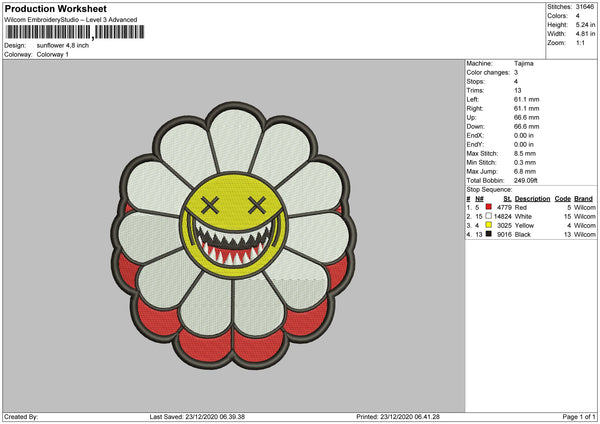The width and height of the screenshot is (600, 424).
Task: Click the 'White' description in stop row 2
Action: [523, 216]
